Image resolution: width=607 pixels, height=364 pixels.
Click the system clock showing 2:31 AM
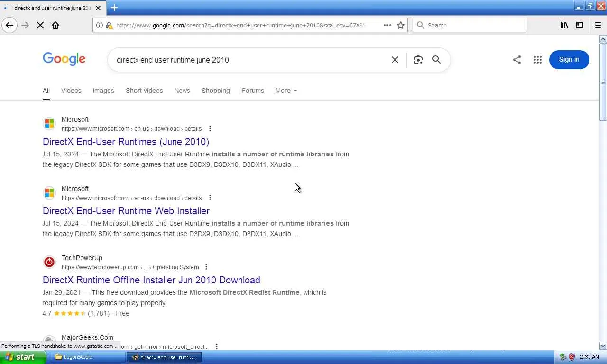point(589,357)
